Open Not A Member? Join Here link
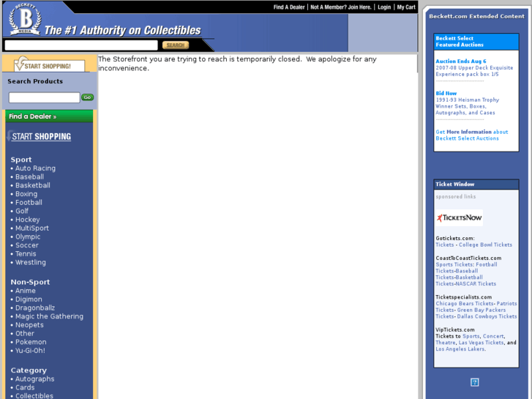Viewport: 532px width, 399px height. (341, 7)
